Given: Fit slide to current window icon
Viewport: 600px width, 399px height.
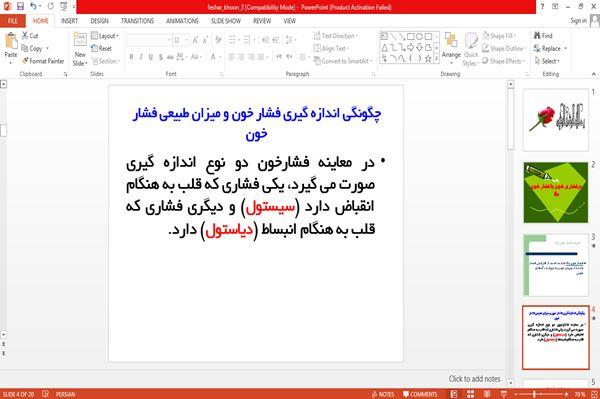Looking at the screenshot, I should (595, 394).
